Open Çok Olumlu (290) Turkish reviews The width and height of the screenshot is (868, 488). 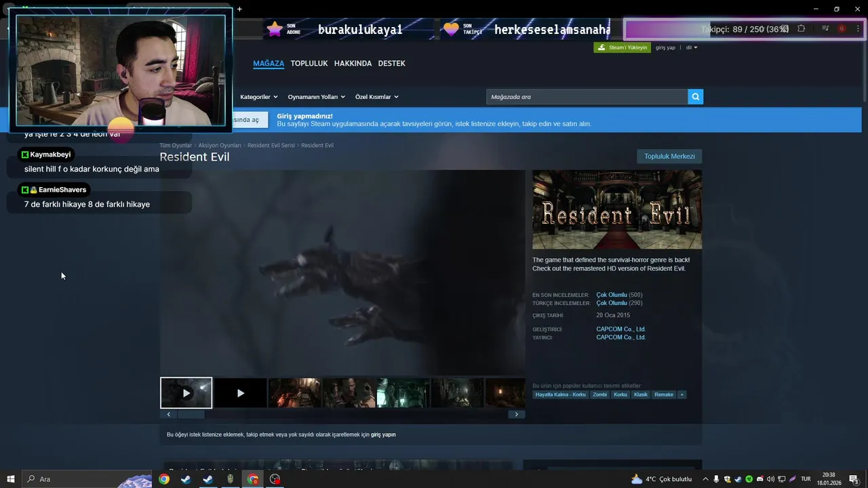pos(619,303)
